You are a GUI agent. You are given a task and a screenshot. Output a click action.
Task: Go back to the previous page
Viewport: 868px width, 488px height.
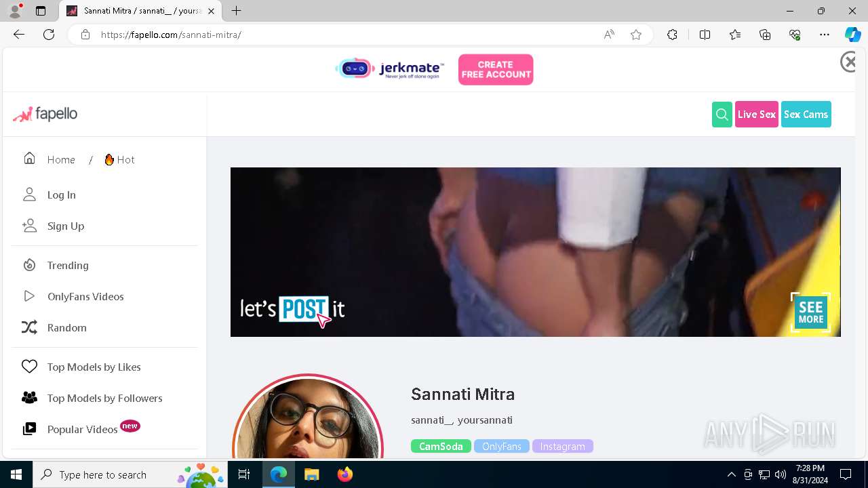coord(19,35)
